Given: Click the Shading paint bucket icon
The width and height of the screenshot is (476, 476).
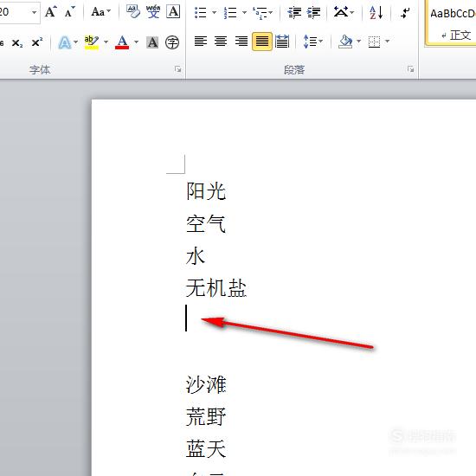Looking at the screenshot, I should 345,42.
